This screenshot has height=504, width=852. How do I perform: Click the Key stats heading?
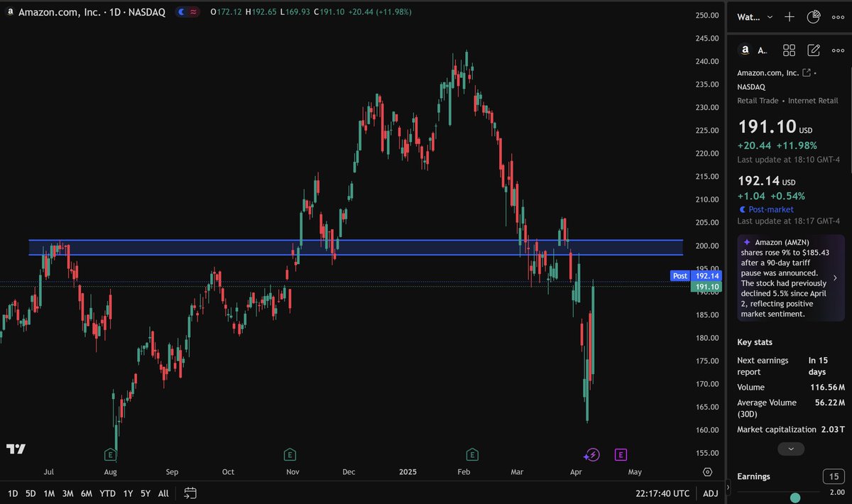(x=755, y=342)
